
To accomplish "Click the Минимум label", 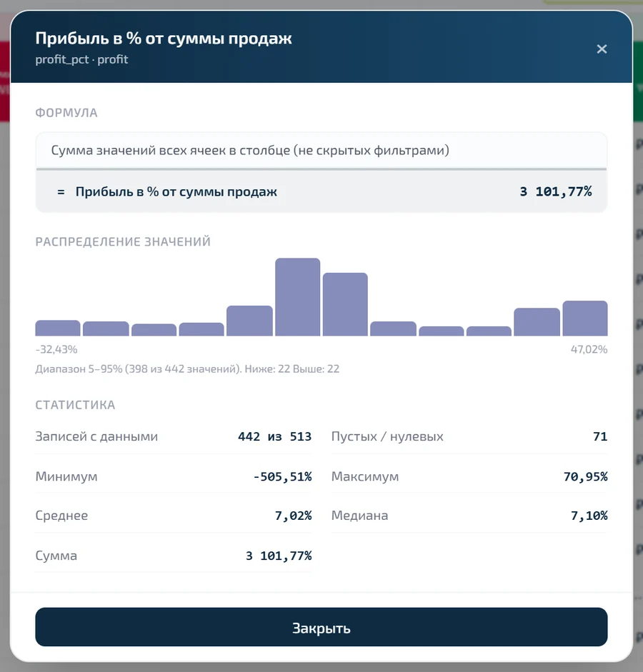I will pyautogui.click(x=66, y=476).
